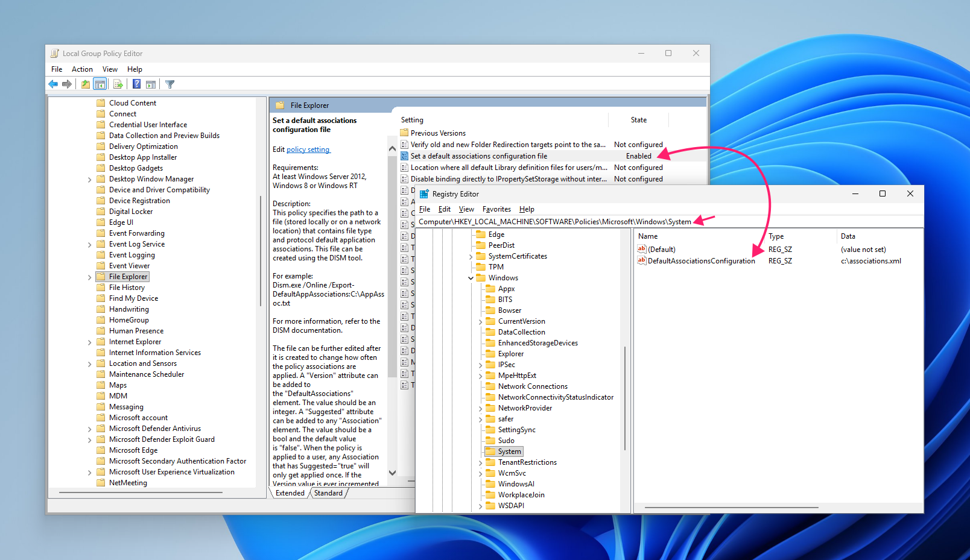Select the c:\associations.xml data cell
The height and width of the screenshot is (560, 970).
[x=870, y=261]
